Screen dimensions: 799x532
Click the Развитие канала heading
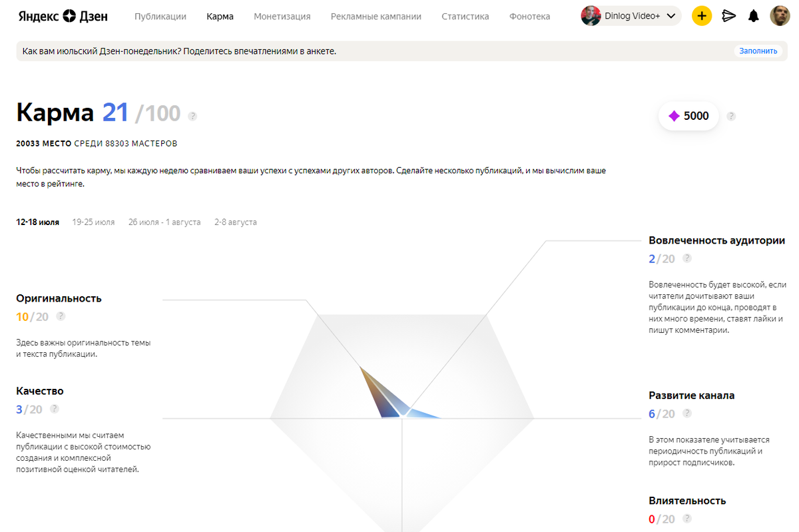pyautogui.click(x=692, y=396)
